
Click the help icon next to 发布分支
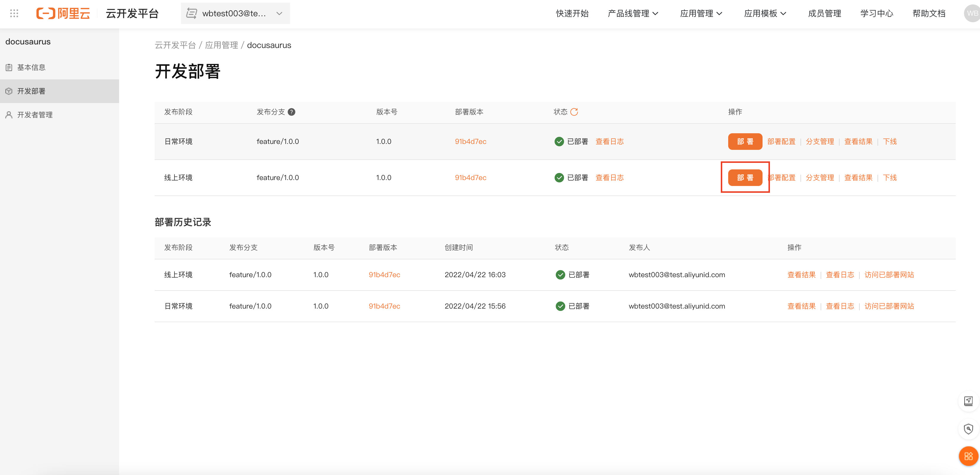click(292, 112)
